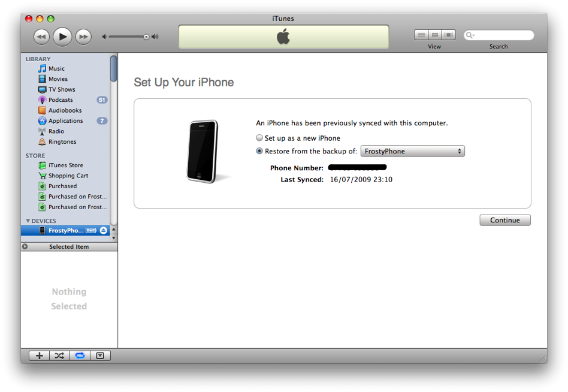Toggle shuffle playback icon
568x392 pixels.
59,355
